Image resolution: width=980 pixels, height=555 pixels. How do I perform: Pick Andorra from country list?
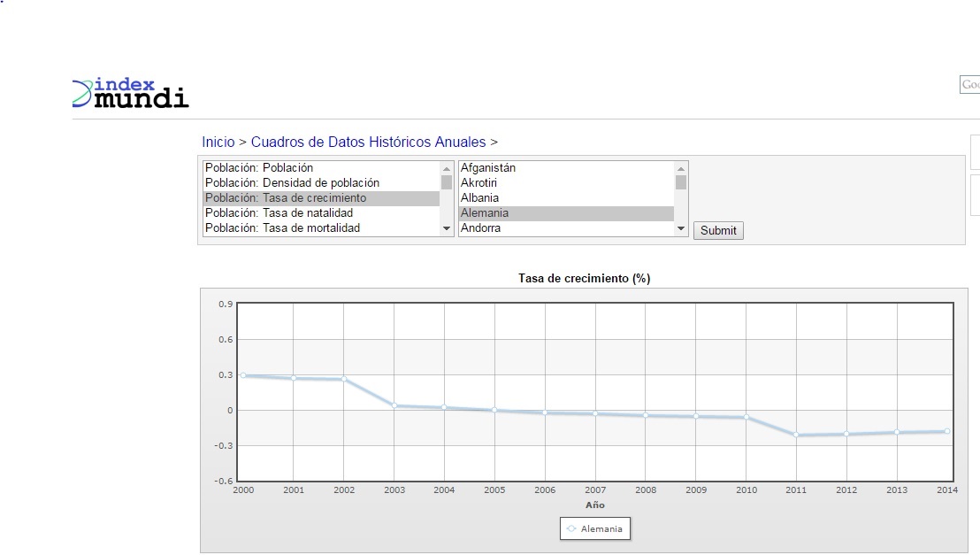point(480,228)
